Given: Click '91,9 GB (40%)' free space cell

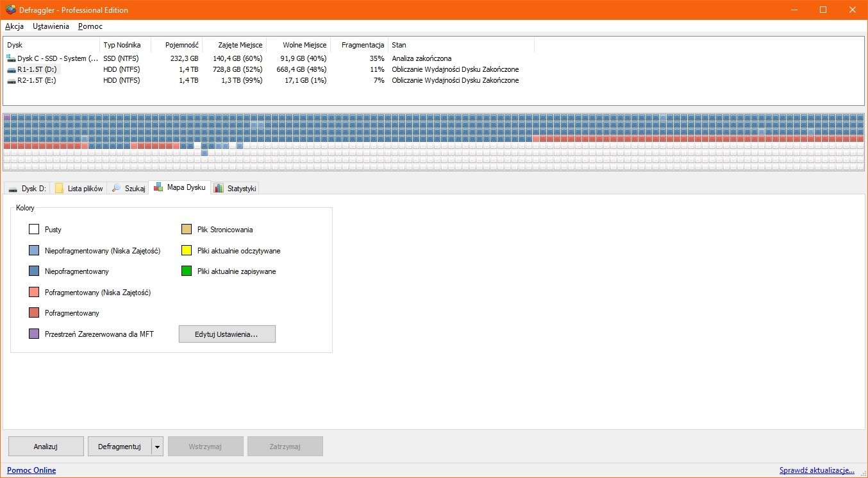Looking at the screenshot, I should tap(303, 58).
